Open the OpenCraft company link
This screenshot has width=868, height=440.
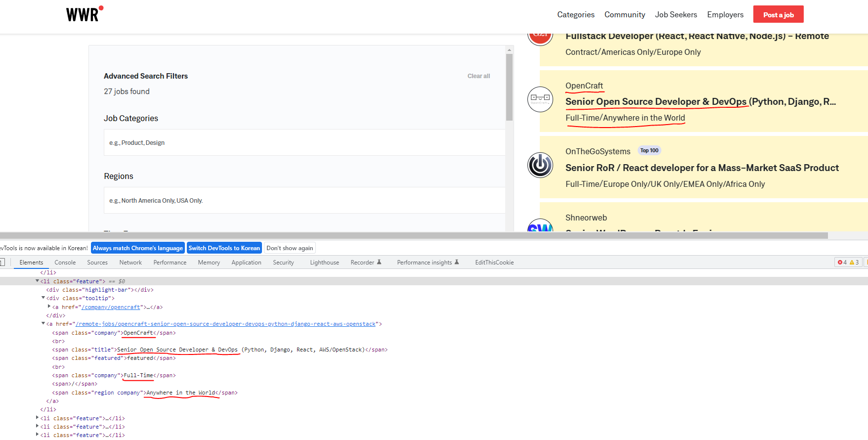click(584, 86)
